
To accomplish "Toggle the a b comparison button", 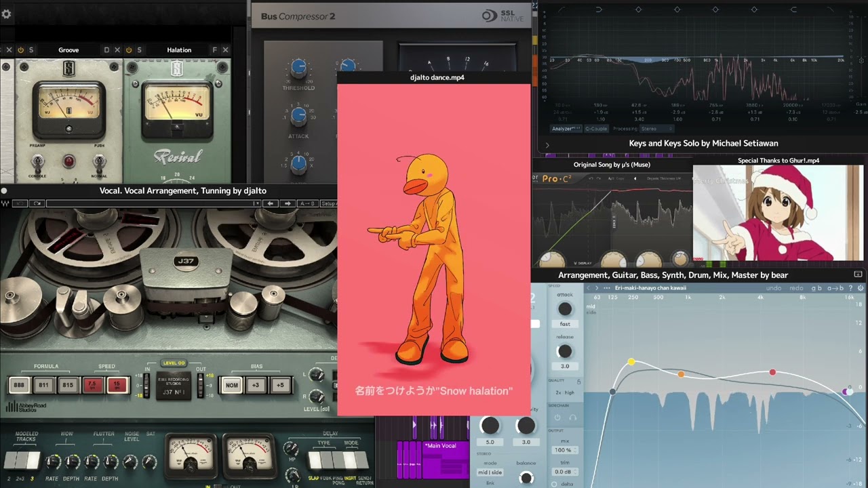I will pyautogui.click(x=816, y=288).
